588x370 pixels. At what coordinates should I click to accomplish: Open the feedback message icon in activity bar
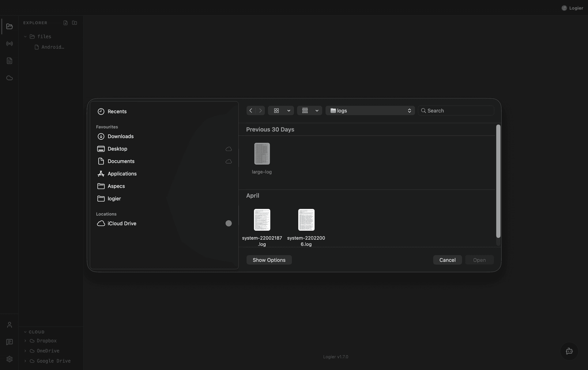[x=9, y=342]
